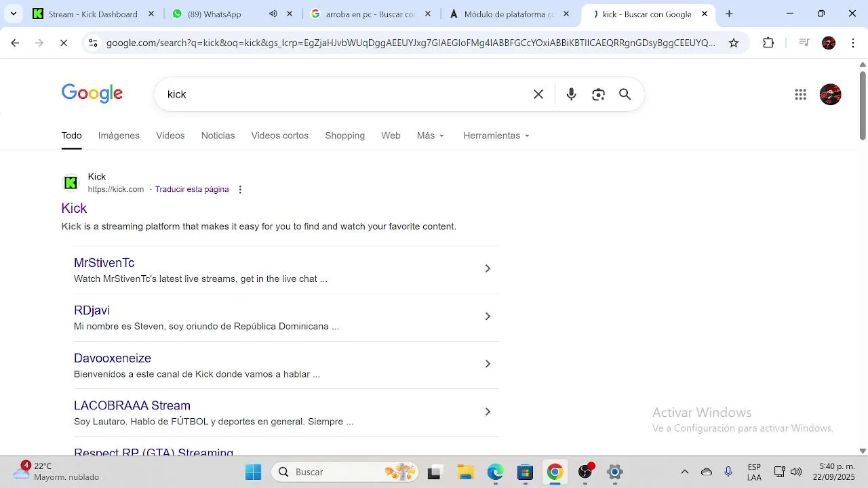Select the Todo results tab
Image resolution: width=868 pixels, height=488 pixels.
(71, 136)
